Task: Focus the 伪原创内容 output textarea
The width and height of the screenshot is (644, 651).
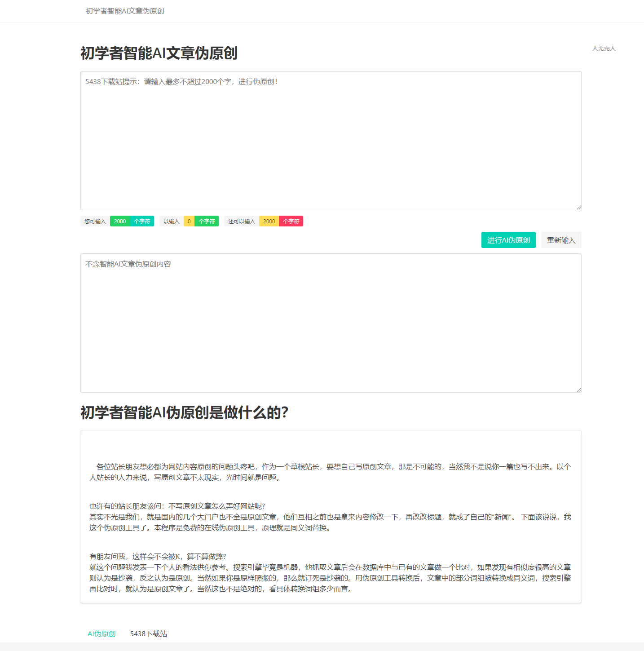Action: pos(331,323)
